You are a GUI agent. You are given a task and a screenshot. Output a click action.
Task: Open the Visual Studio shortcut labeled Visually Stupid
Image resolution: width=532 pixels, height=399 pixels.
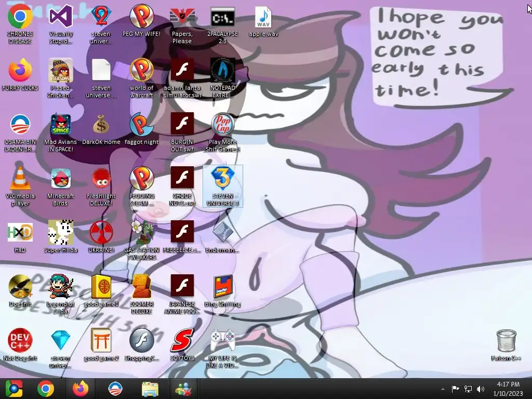point(61,25)
